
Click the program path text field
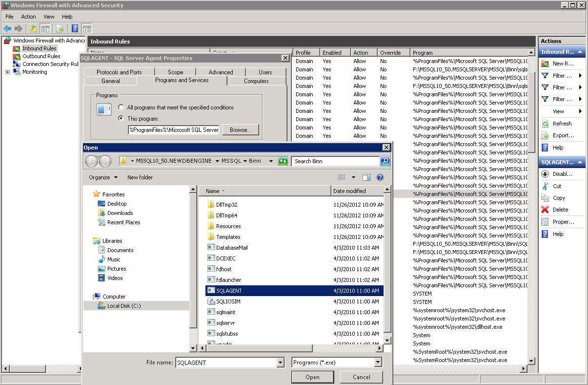pos(174,130)
